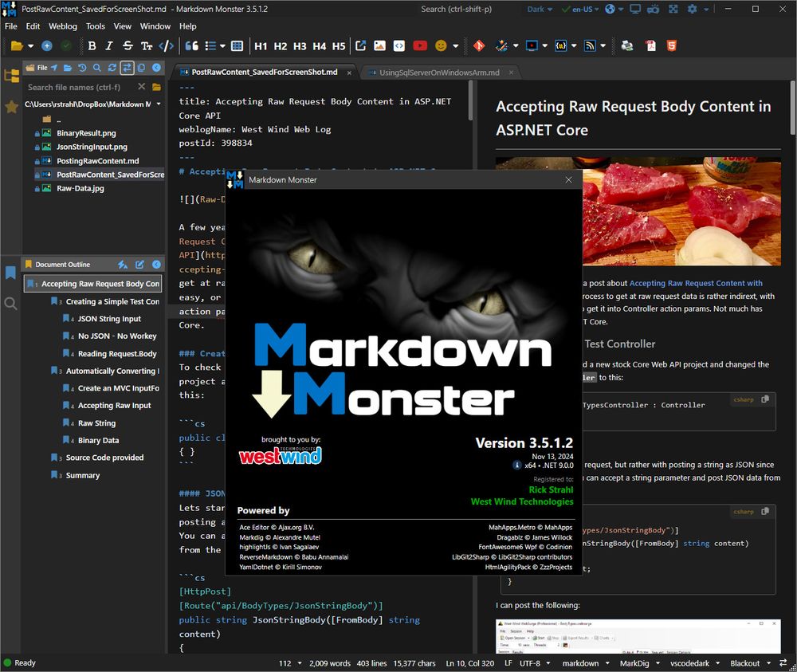Show the Document Outline bookmark sidebar tab
Screen dimensions: 797x672
pyautogui.click(x=10, y=273)
